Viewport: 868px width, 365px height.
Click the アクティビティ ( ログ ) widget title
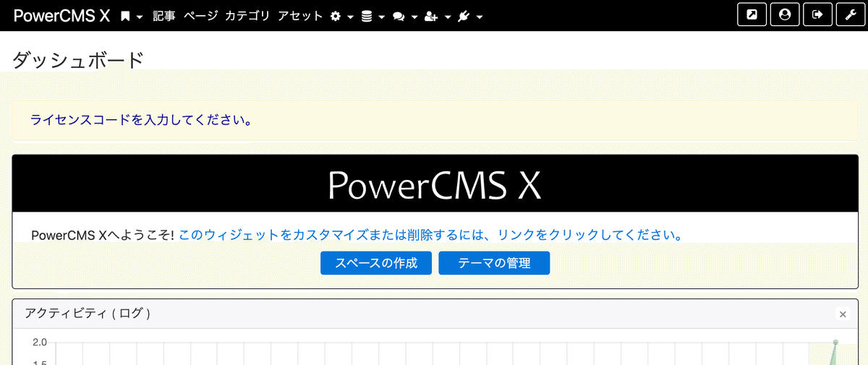coord(88,313)
